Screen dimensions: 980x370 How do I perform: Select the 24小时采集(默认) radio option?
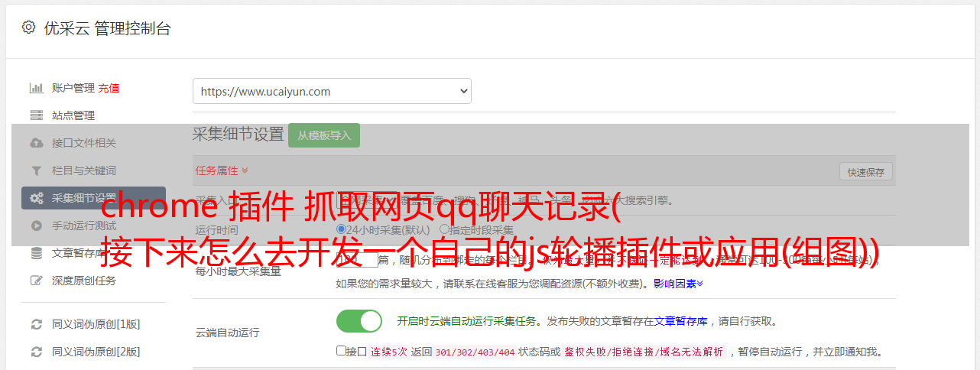tap(341, 229)
